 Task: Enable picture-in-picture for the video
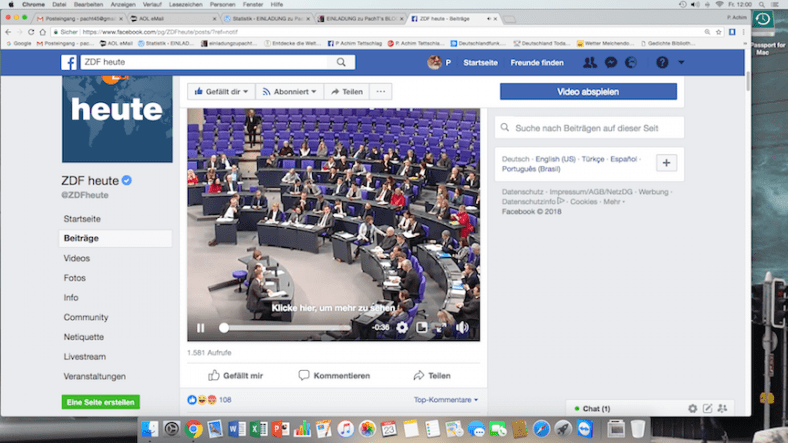click(x=422, y=327)
